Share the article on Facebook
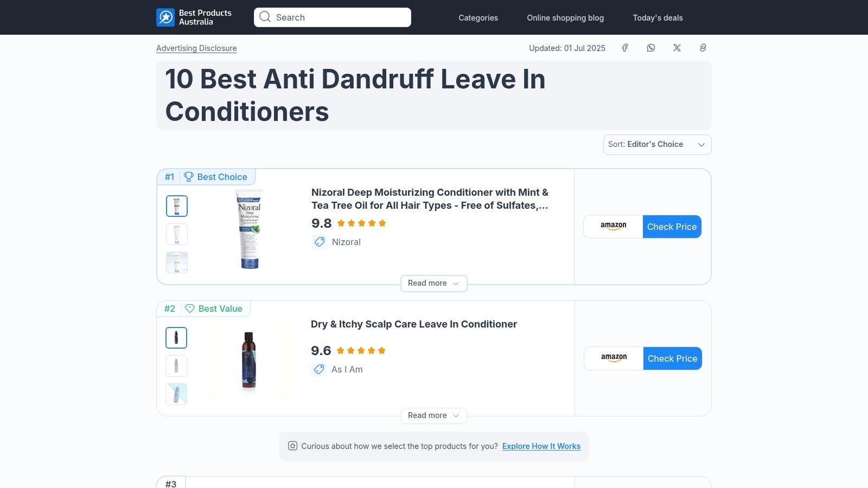Viewport: 868px width, 488px height. [625, 48]
